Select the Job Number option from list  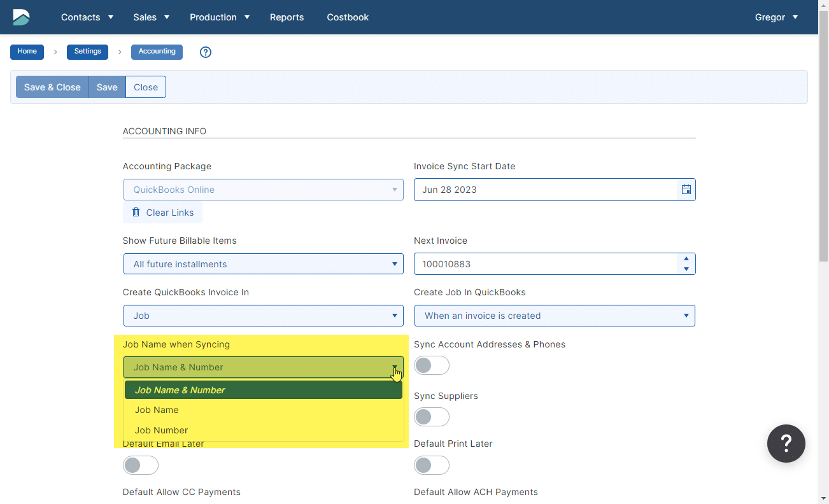coord(162,430)
